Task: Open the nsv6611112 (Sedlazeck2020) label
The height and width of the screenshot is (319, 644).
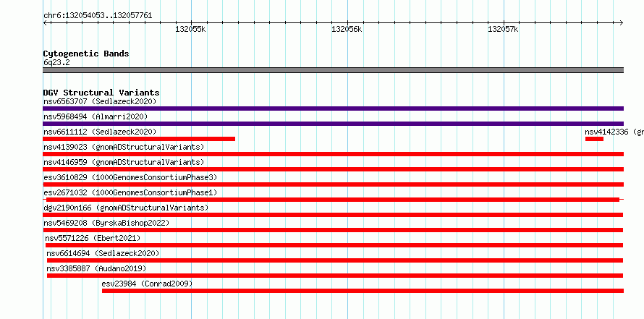Action: (100, 132)
